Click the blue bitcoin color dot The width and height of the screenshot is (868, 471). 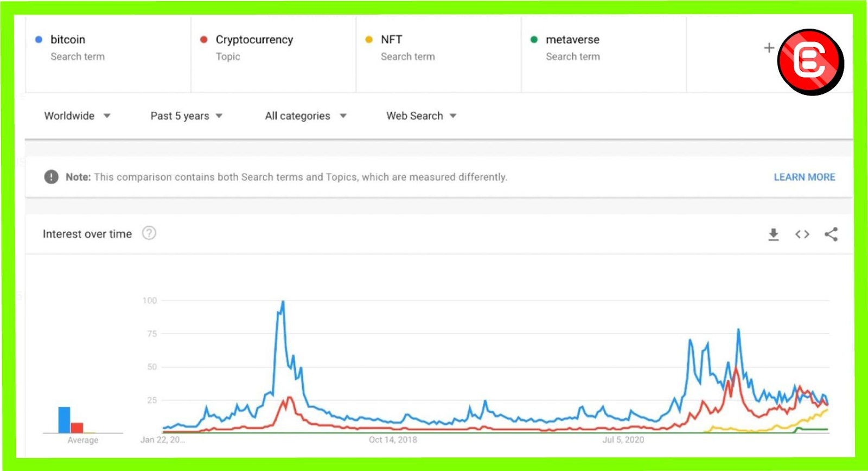click(39, 40)
